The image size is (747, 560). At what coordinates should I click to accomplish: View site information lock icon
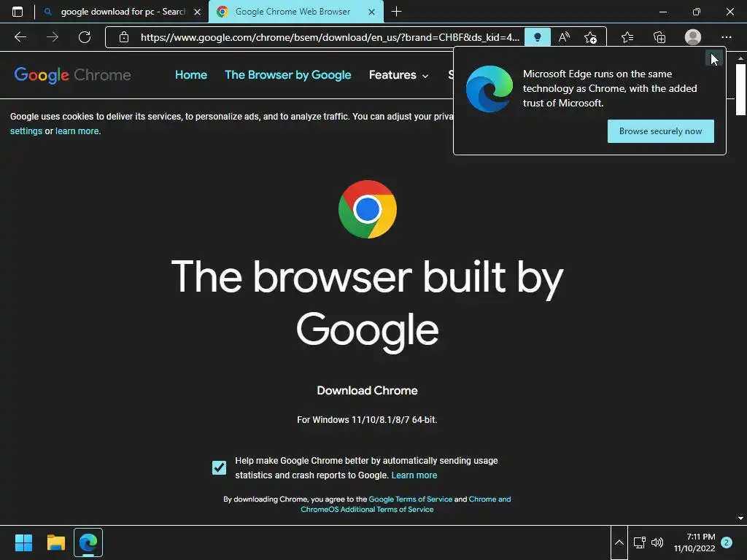click(124, 37)
